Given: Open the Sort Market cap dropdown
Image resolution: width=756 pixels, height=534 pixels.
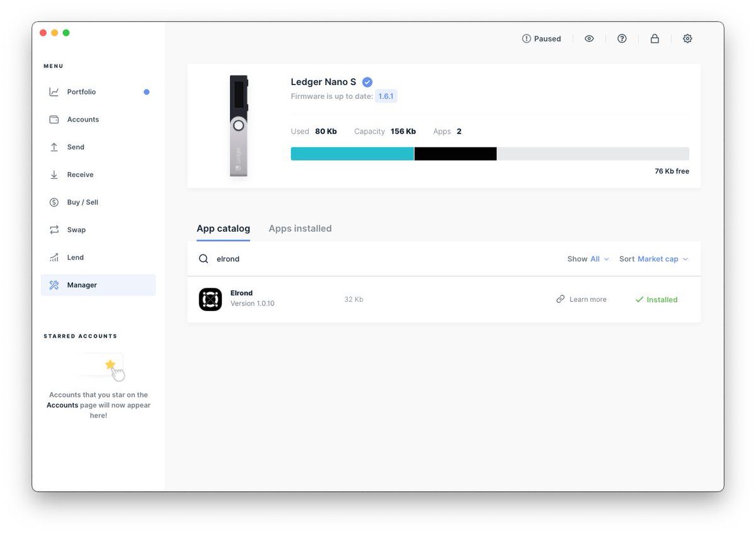Looking at the screenshot, I should pos(654,259).
